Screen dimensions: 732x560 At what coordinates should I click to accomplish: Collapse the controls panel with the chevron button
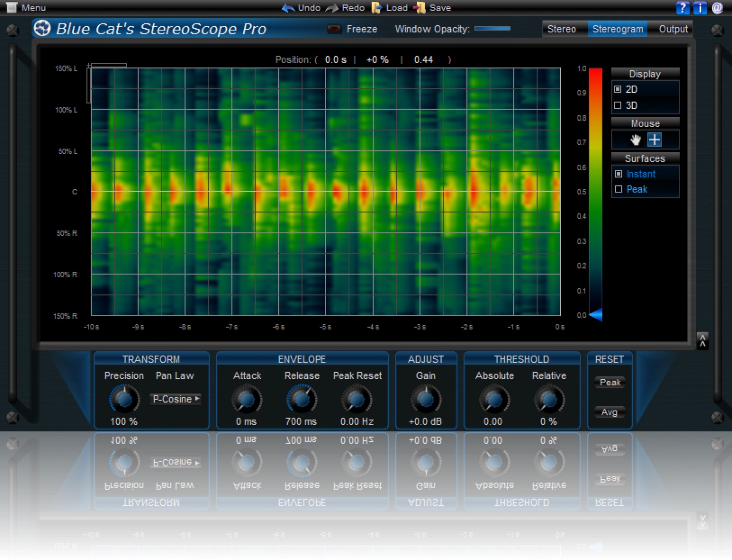coord(703,341)
